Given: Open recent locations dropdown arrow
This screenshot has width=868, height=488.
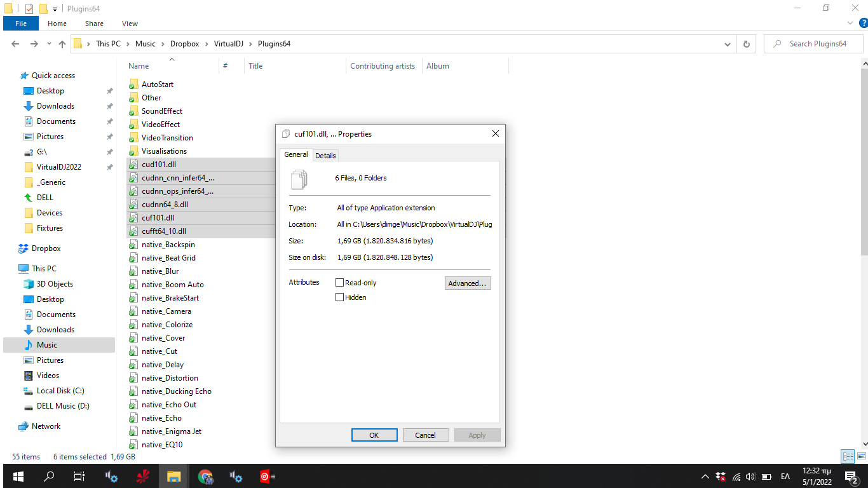Looking at the screenshot, I should pyautogui.click(x=50, y=44).
